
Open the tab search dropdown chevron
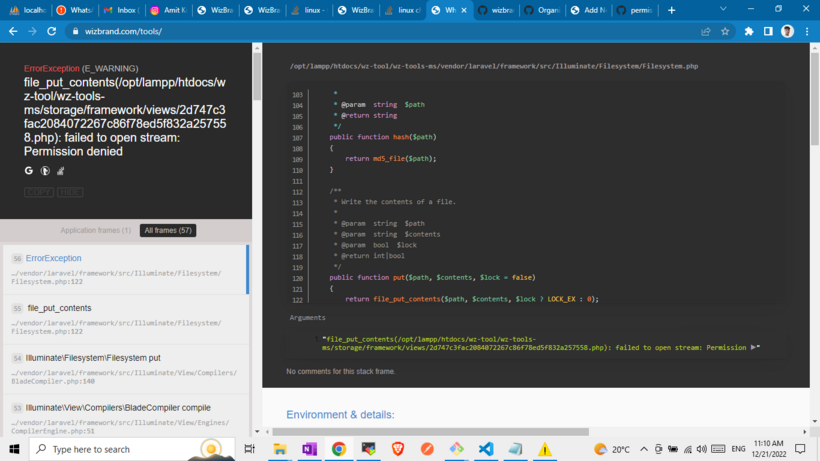(x=723, y=9)
